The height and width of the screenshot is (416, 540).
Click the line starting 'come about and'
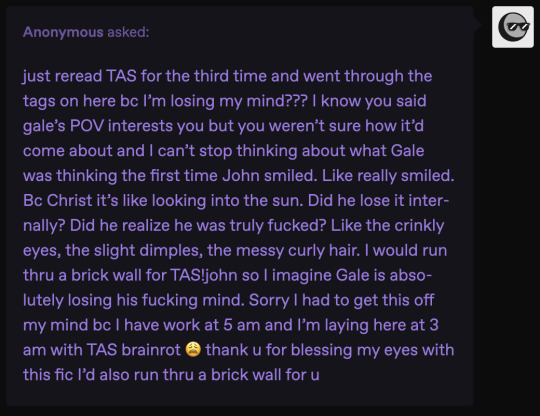point(224,151)
